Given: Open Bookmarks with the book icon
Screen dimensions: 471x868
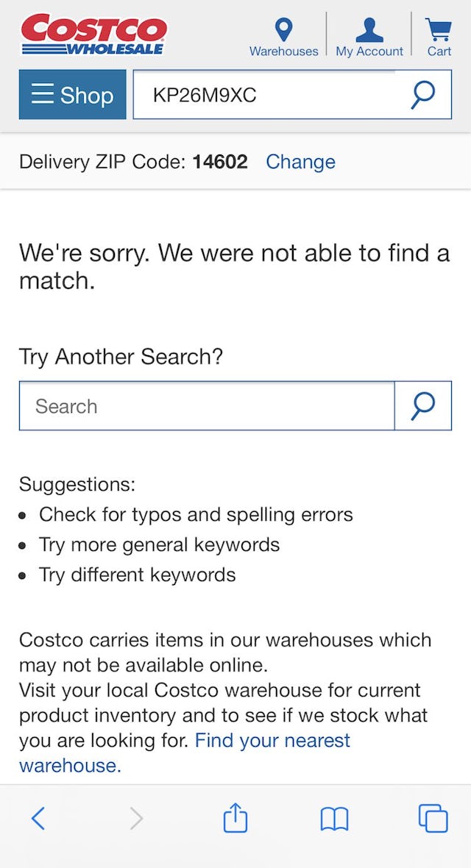Looking at the screenshot, I should tap(334, 817).
